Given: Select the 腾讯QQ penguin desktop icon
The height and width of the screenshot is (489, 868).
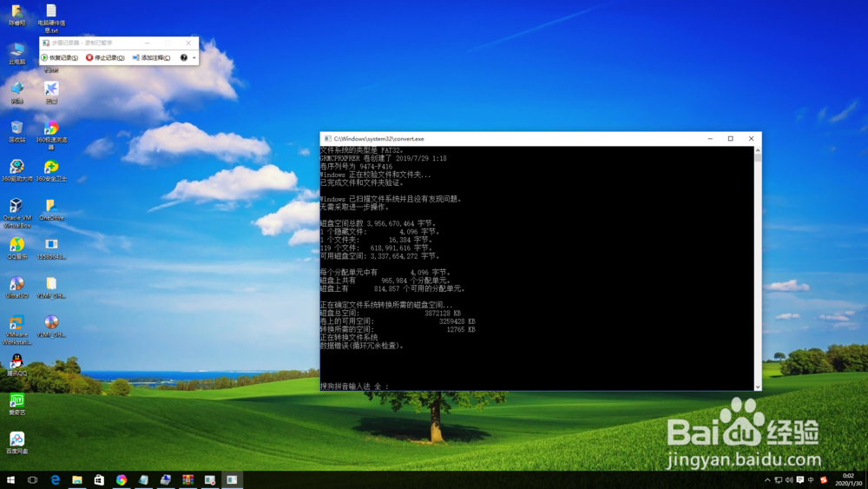Looking at the screenshot, I should click(17, 366).
